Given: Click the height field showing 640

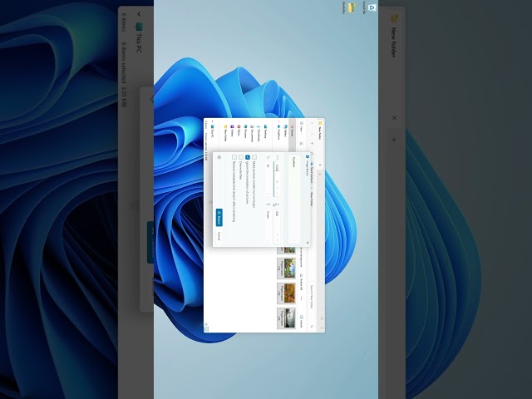Looking at the screenshot, I should click(x=277, y=225).
